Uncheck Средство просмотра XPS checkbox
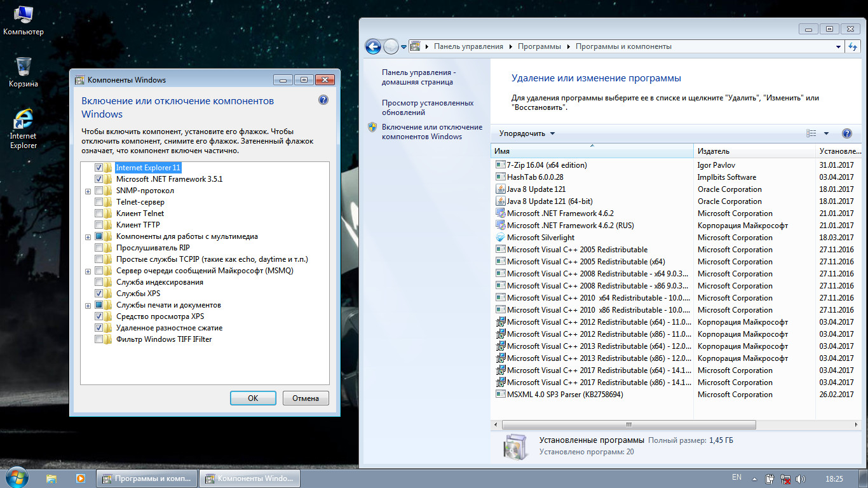This screenshot has height=488, width=868. (98, 316)
